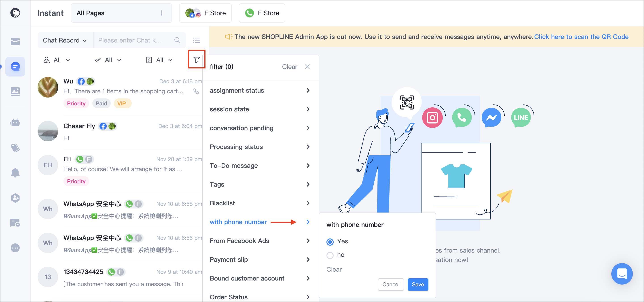Select the Yes radio button
This screenshot has height=302, width=644.
tap(330, 242)
